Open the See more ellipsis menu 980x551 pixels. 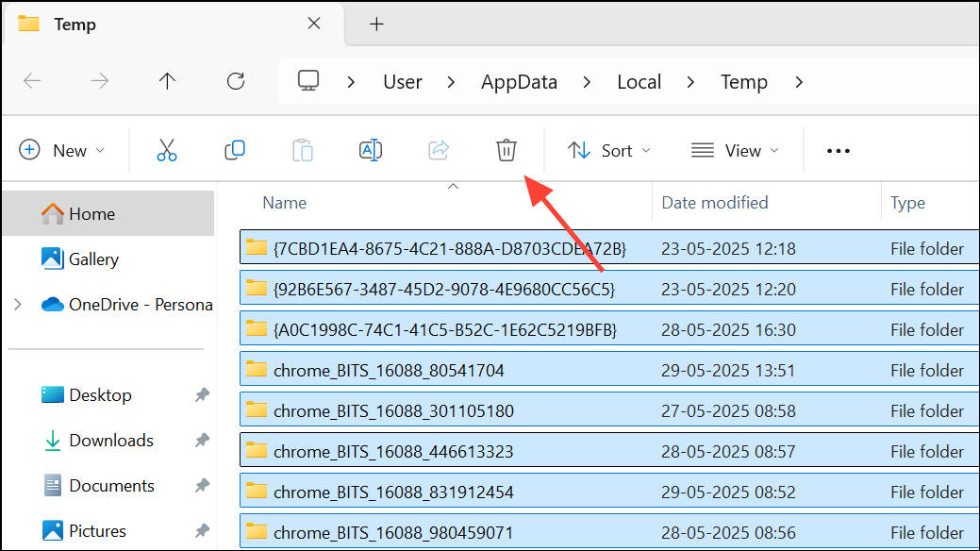pos(838,151)
